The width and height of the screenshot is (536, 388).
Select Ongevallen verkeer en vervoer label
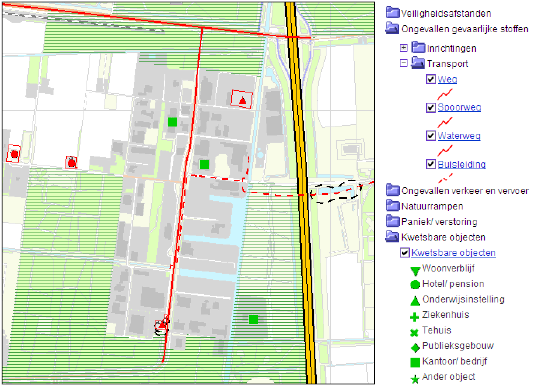465,190
